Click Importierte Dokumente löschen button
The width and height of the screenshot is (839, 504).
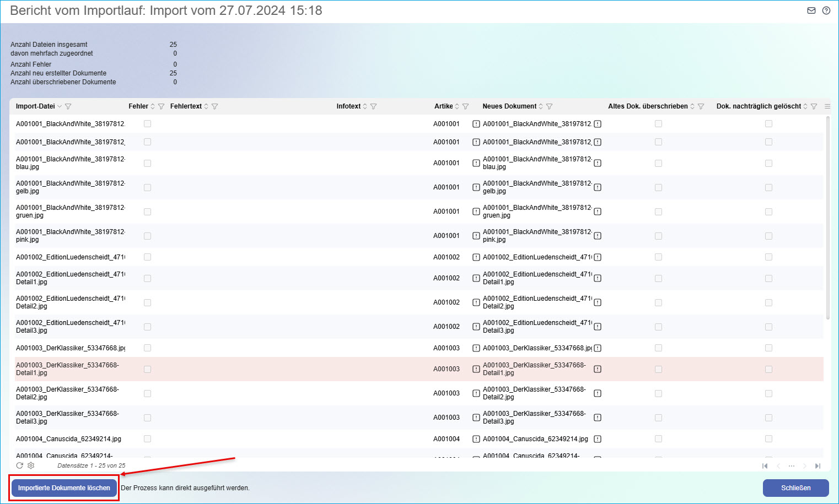(x=64, y=488)
